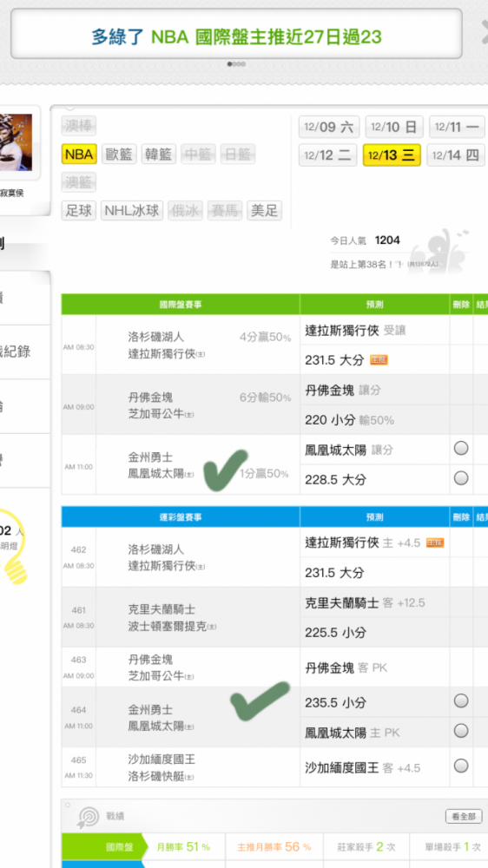The width and height of the screenshot is (488, 868).
Task: Select delete radio for 鳳凰城太陽 主 PK
Action: pos(461,731)
